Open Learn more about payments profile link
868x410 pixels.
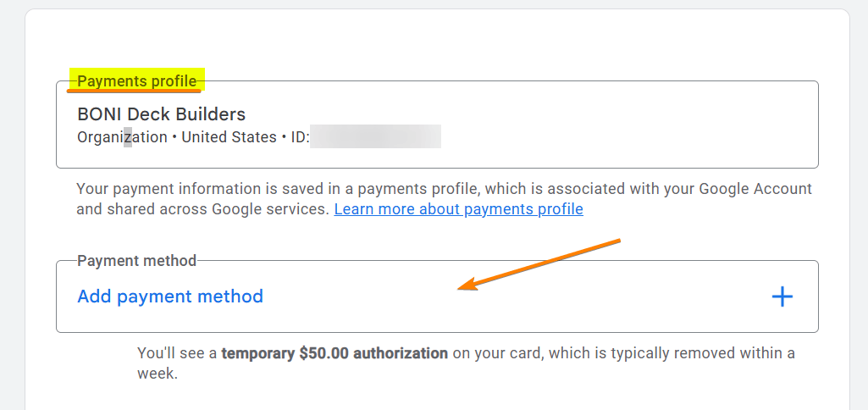click(x=458, y=208)
